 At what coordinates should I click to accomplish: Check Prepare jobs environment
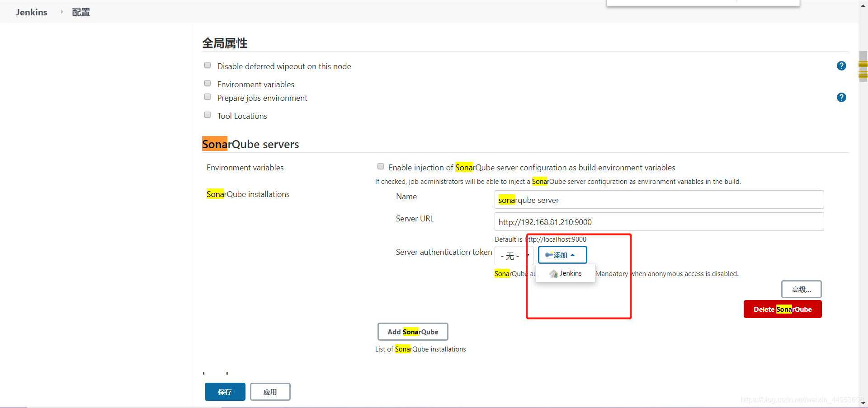pos(208,97)
